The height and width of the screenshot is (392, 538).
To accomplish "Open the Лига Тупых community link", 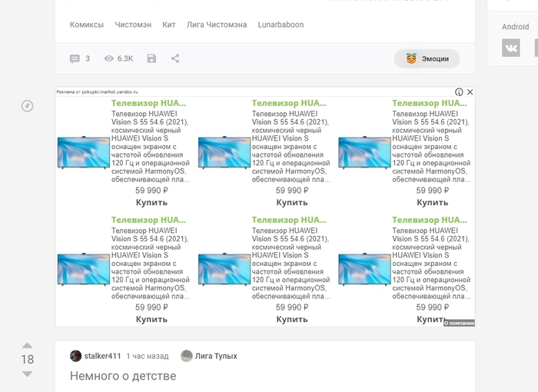I will [216, 356].
